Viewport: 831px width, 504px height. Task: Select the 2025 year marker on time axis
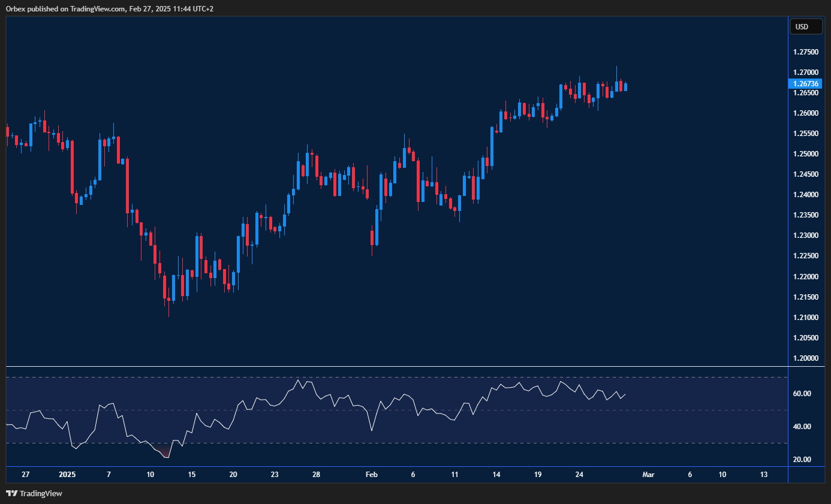[x=67, y=475]
